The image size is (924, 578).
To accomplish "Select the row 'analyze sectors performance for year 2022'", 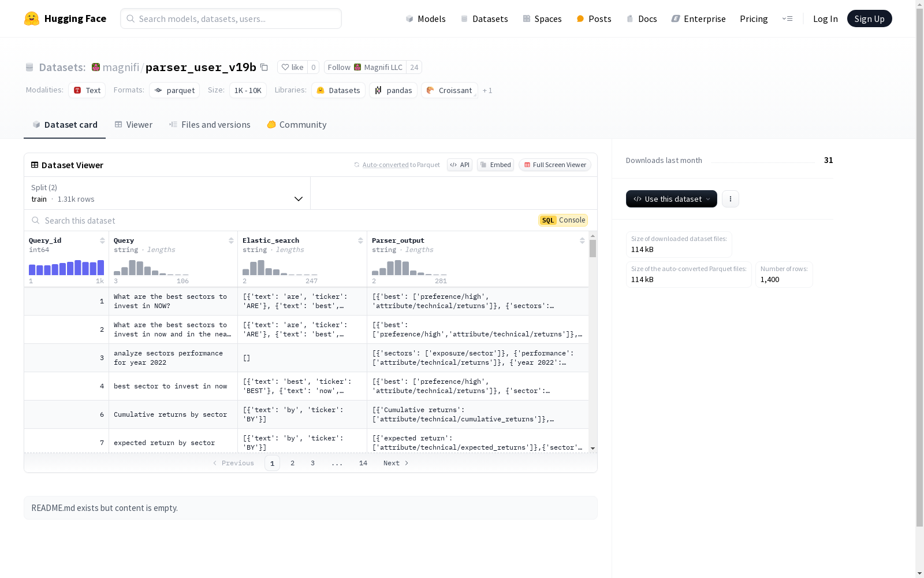I will 306,358.
